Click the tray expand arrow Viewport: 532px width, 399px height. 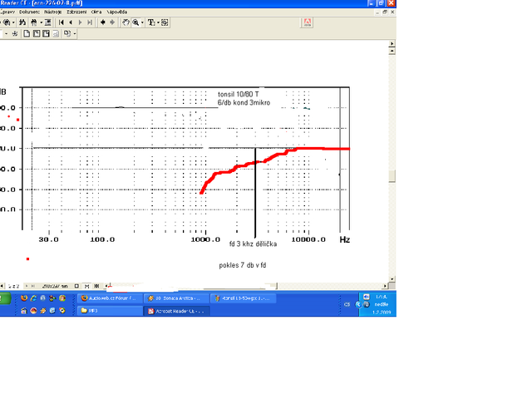tap(358, 304)
